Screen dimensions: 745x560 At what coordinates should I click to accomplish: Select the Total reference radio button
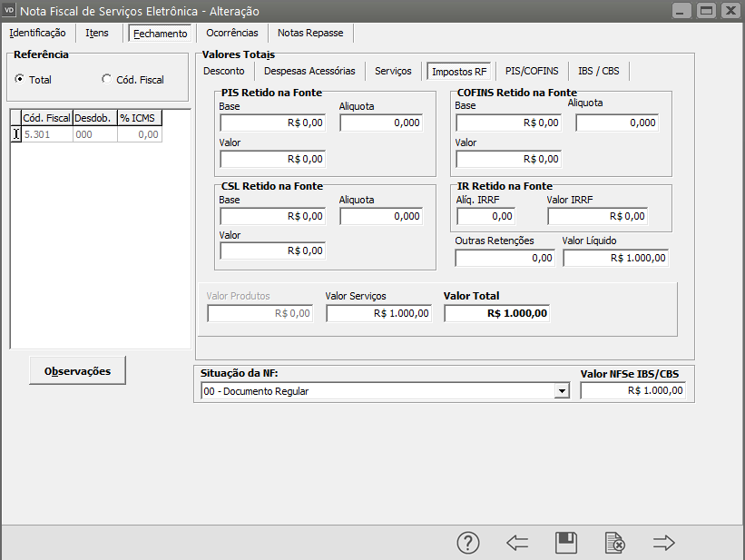(x=20, y=79)
